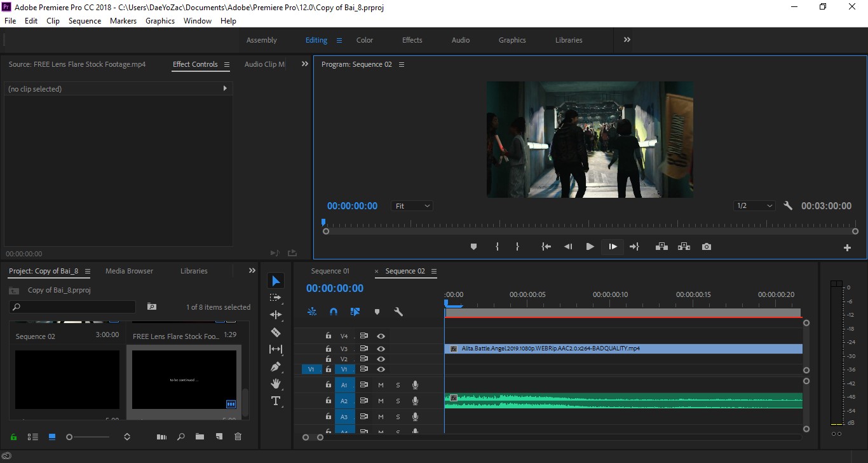Select the Razor tool
The image size is (868, 463).
pyautogui.click(x=276, y=332)
